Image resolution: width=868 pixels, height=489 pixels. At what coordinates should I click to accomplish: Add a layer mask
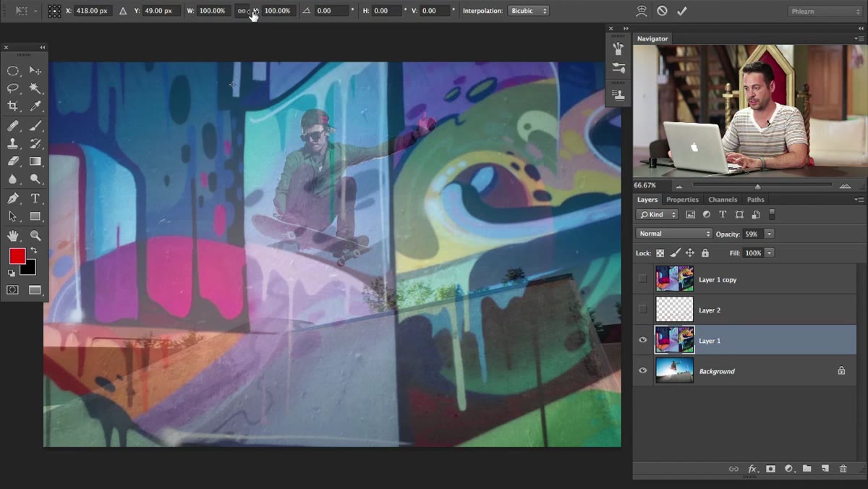click(770, 469)
